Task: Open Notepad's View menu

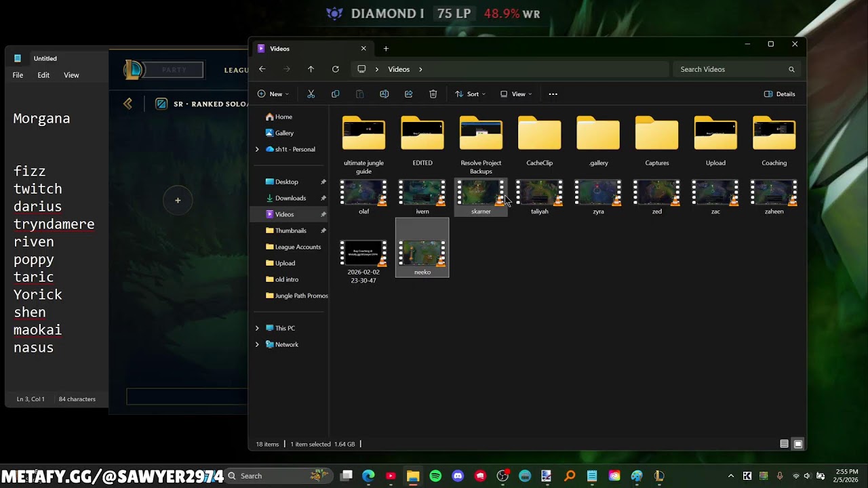Action: [x=71, y=75]
